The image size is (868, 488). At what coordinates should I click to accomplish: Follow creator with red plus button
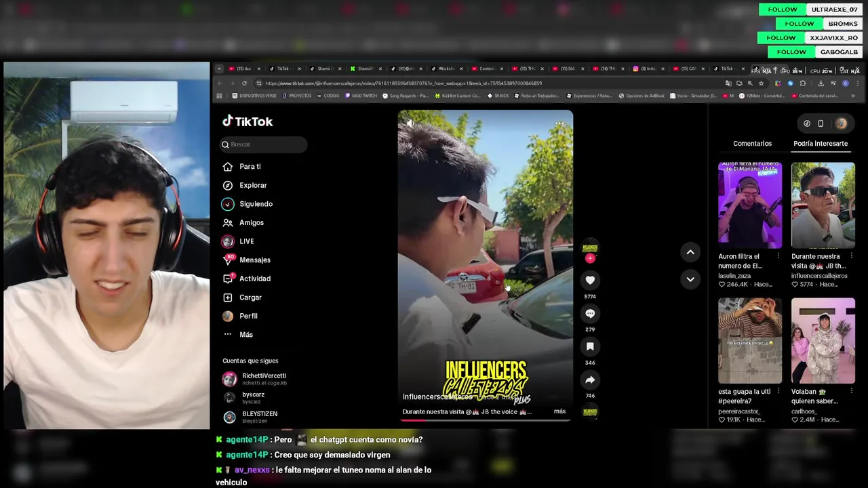click(590, 258)
